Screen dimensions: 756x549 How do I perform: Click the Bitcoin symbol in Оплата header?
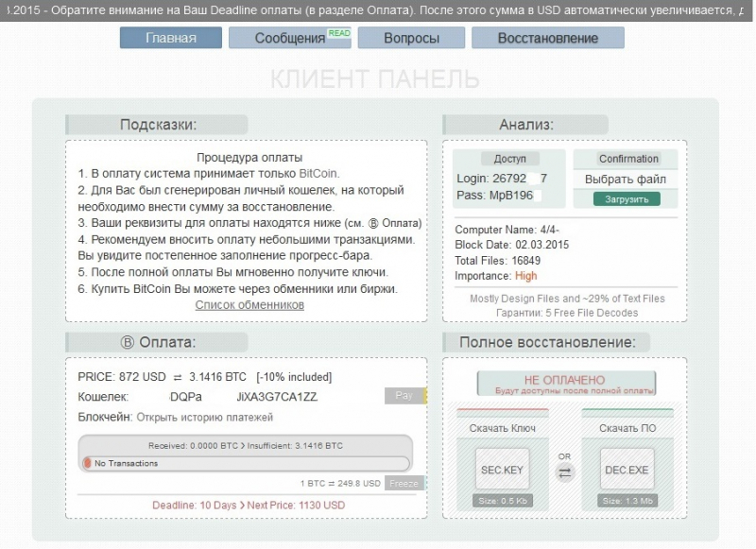point(129,342)
